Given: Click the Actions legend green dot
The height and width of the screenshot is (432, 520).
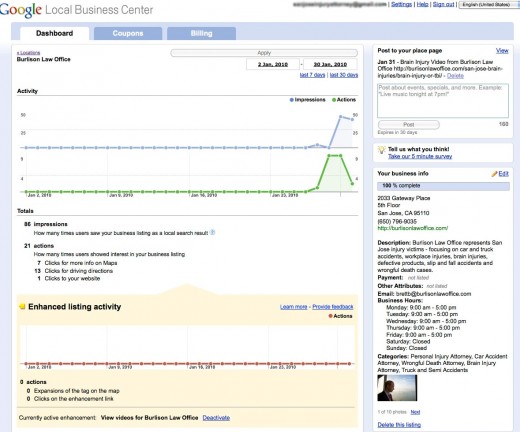Looking at the screenshot, I should (334, 100).
